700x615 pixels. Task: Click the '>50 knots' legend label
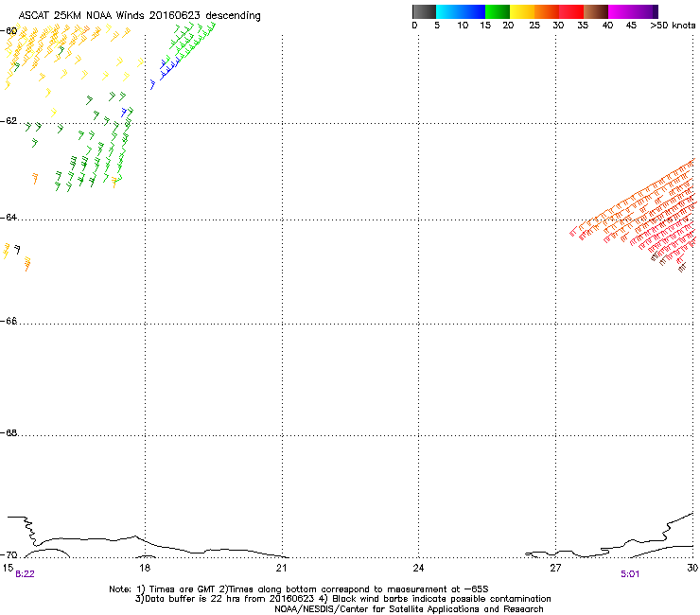673,26
